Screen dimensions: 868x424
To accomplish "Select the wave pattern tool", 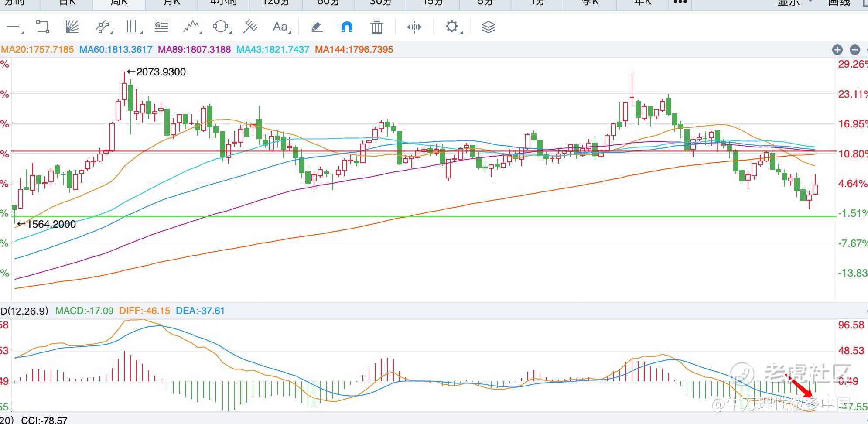I will click(x=191, y=27).
